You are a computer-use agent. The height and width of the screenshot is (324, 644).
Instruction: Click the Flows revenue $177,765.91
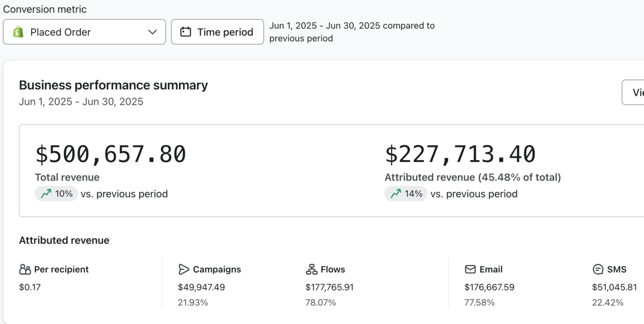click(329, 288)
